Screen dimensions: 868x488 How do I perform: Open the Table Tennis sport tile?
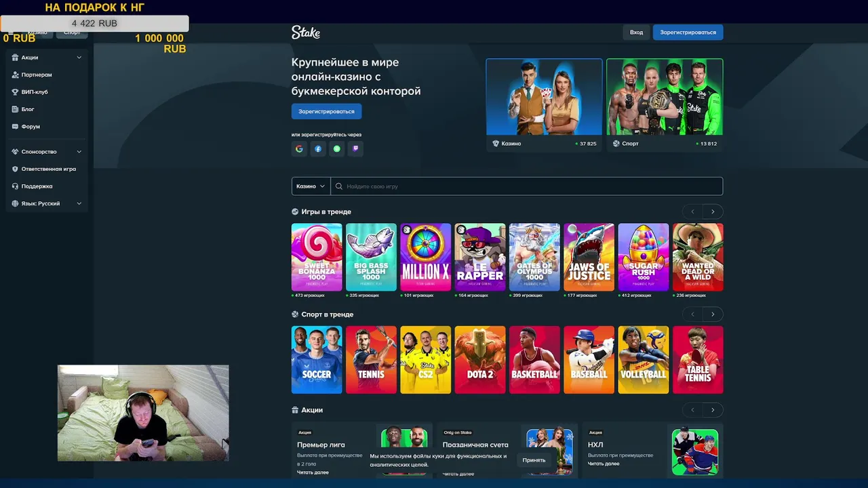pyautogui.click(x=698, y=360)
